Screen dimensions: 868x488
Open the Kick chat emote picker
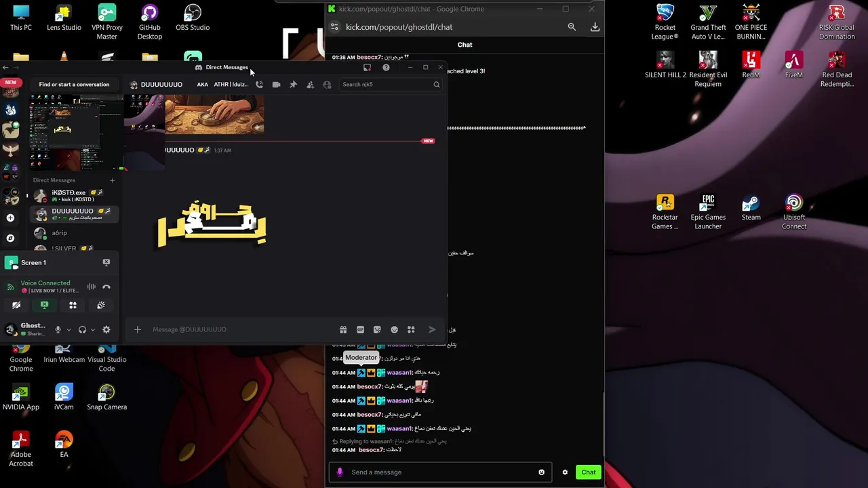541,472
